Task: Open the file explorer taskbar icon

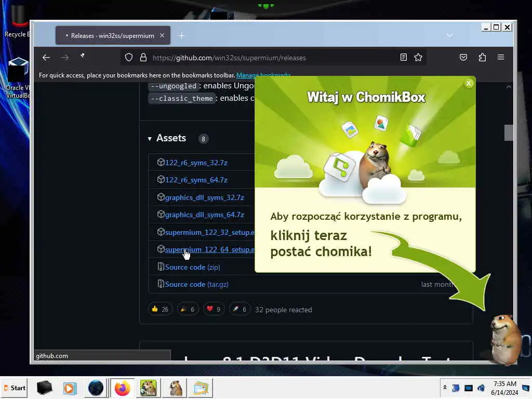Action: (x=201, y=388)
